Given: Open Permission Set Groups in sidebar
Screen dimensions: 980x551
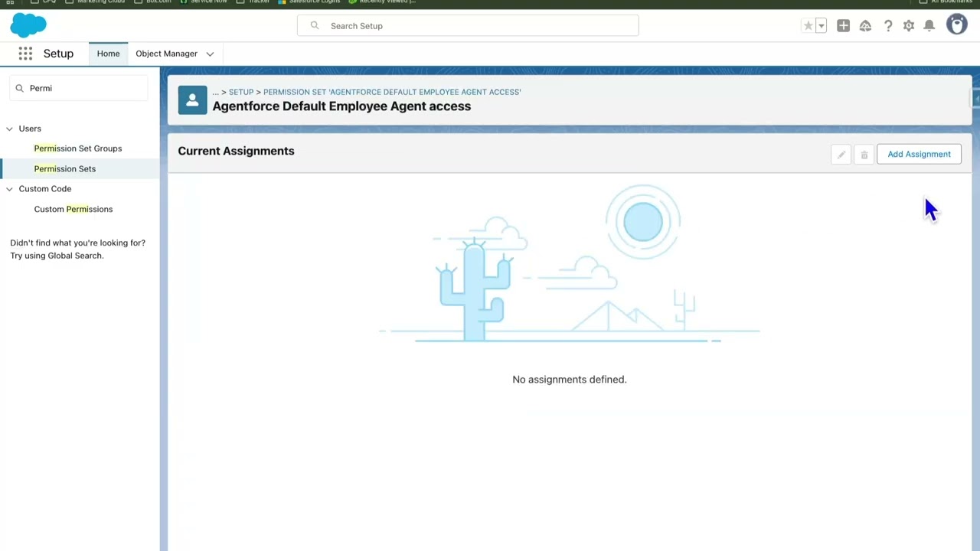Looking at the screenshot, I should point(77,148).
